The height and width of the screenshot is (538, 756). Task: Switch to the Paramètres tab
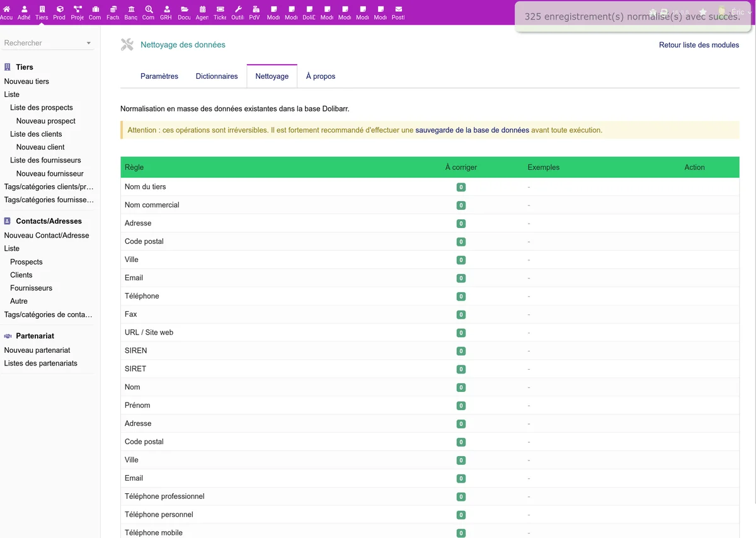159,76
